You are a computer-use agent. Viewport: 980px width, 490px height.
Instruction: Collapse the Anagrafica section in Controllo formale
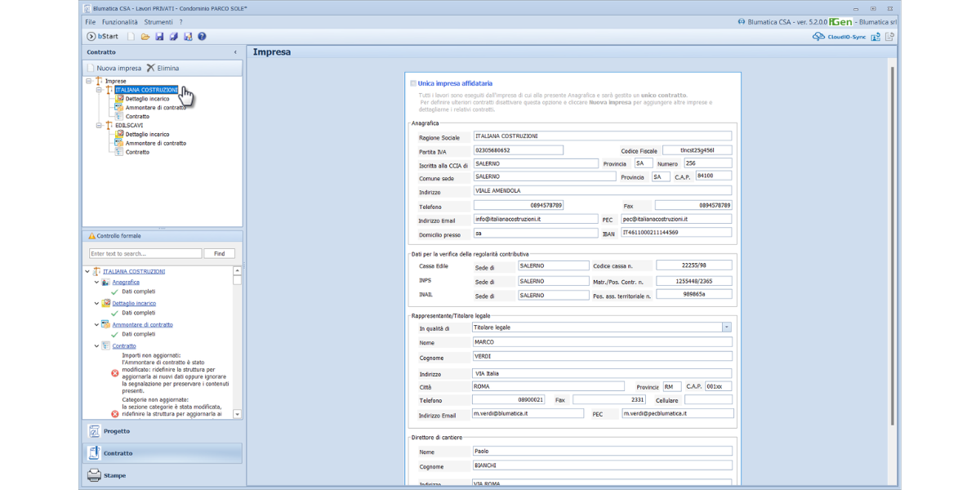point(96,283)
